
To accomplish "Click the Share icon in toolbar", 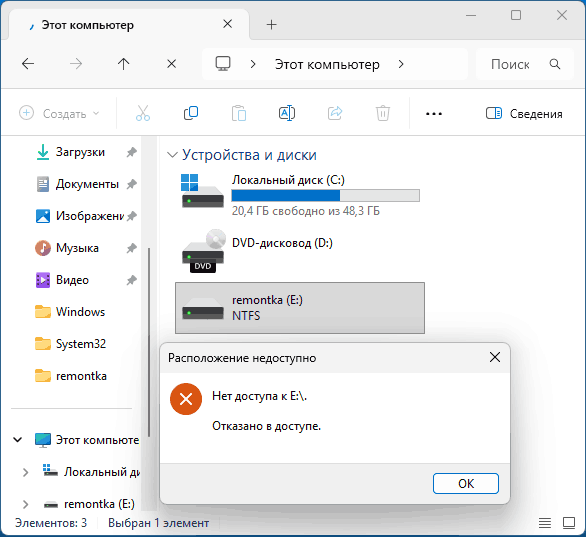I will [x=335, y=113].
